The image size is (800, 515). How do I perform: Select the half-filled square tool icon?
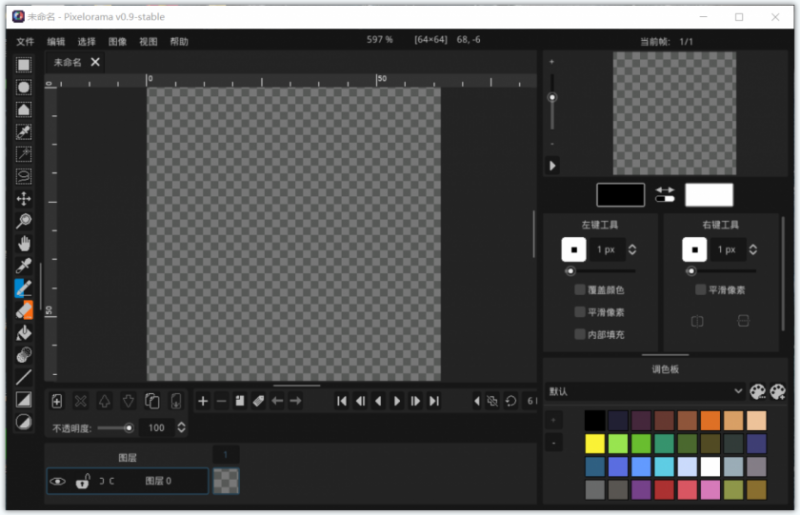coord(23,400)
